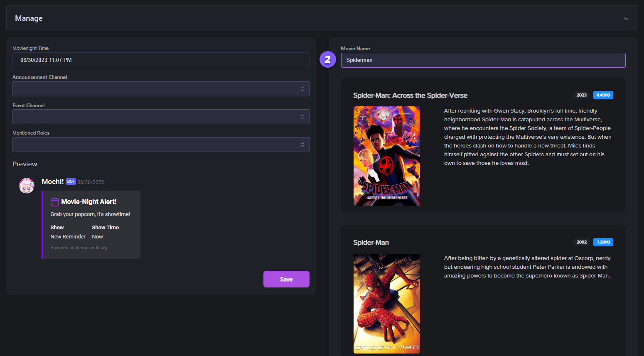This screenshot has height=356, width=644.
Task: Collapse the Manage panel chevron
Action: (x=626, y=19)
